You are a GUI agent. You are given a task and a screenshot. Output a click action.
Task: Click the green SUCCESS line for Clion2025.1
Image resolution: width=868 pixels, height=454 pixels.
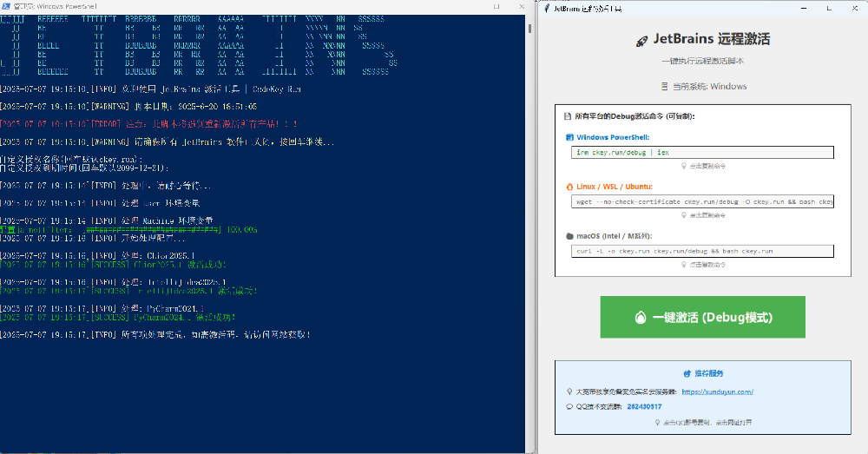113,265
